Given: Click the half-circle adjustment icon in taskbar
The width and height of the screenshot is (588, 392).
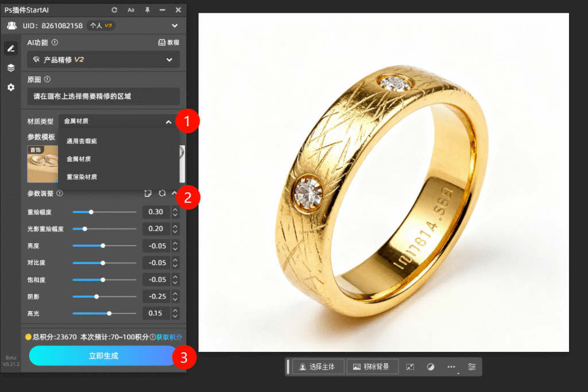Looking at the screenshot, I should pos(431,367).
